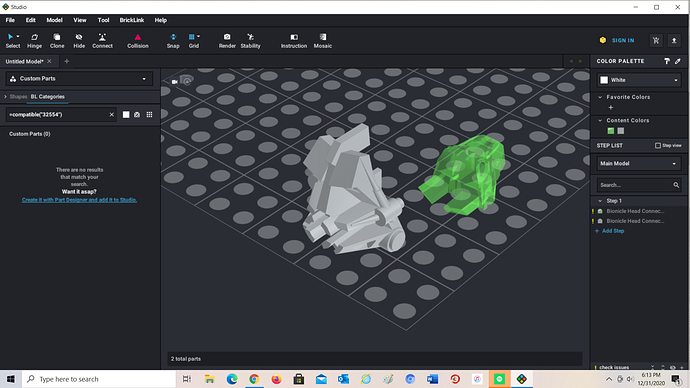Open the BrickLink menu
Image resolution: width=690 pixels, height=388 pixels.
(x=132, y=20)
